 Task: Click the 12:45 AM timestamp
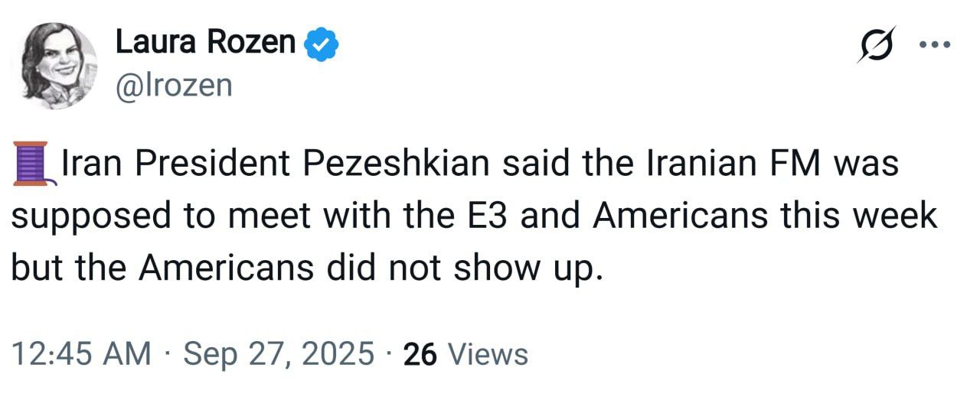[x=81, y=354]
